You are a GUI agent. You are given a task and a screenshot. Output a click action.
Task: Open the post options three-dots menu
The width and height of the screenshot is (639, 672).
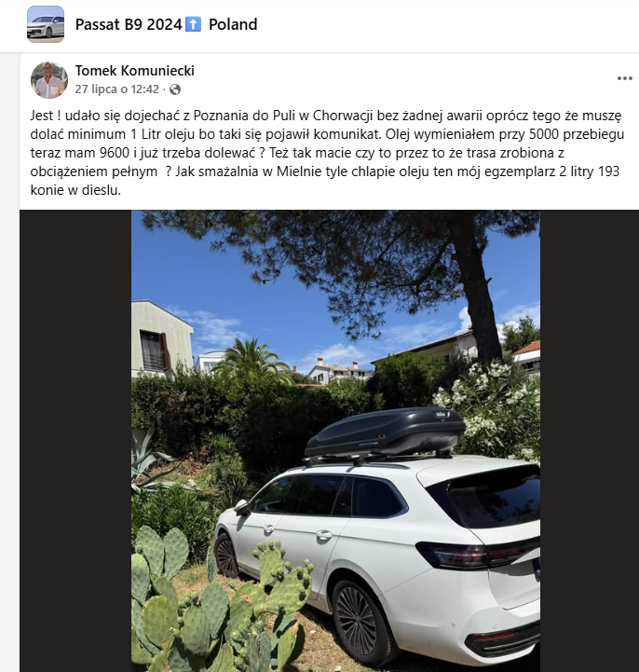[624, 78]
